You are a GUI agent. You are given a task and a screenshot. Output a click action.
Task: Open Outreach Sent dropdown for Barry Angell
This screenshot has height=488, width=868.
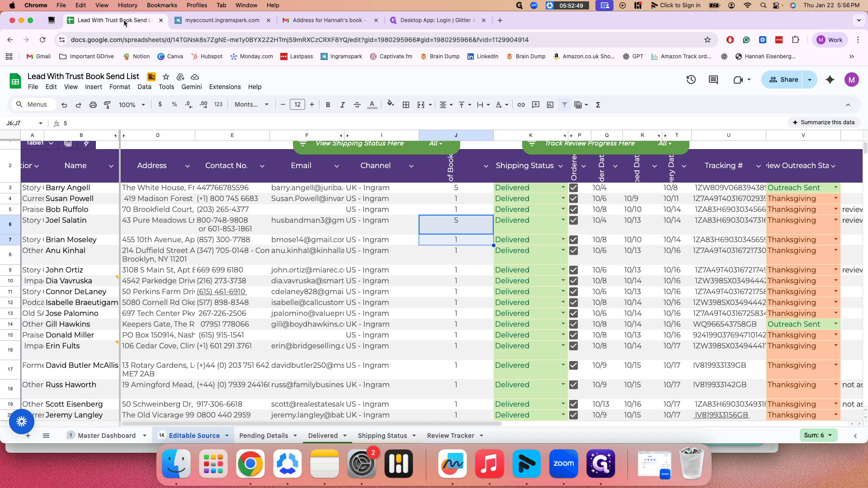836,188
